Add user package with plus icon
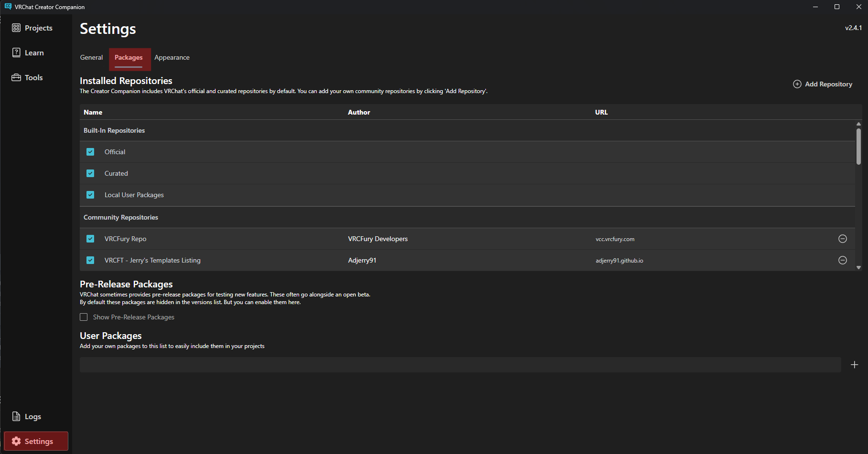Image resolution: width=868 pixels, height=454 pixels. [855, 365]
